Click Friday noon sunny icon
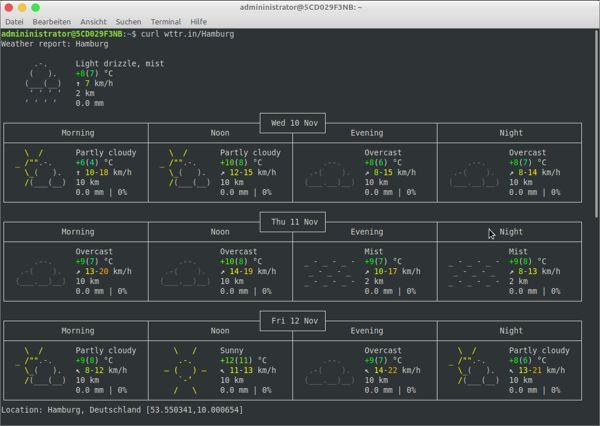 tap(186, 371)
